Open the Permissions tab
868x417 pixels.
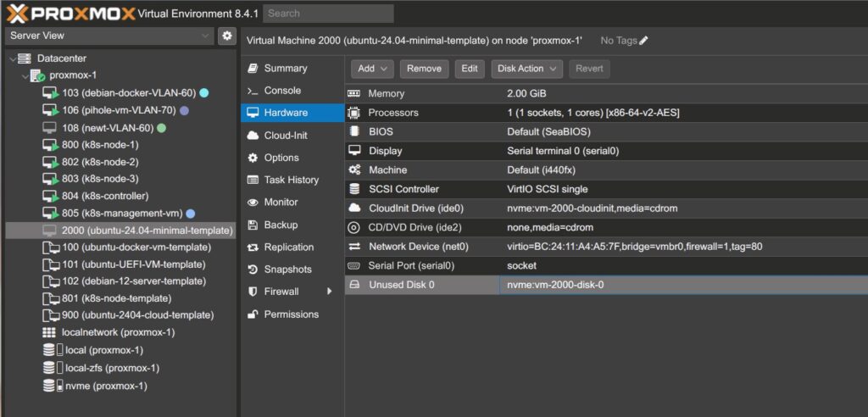292,314
